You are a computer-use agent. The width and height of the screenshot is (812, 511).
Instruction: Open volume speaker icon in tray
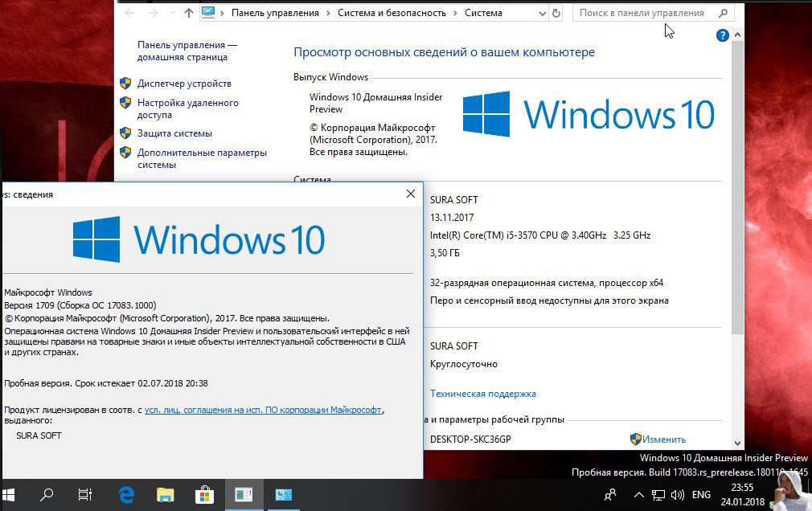click(x=678, y=495)
